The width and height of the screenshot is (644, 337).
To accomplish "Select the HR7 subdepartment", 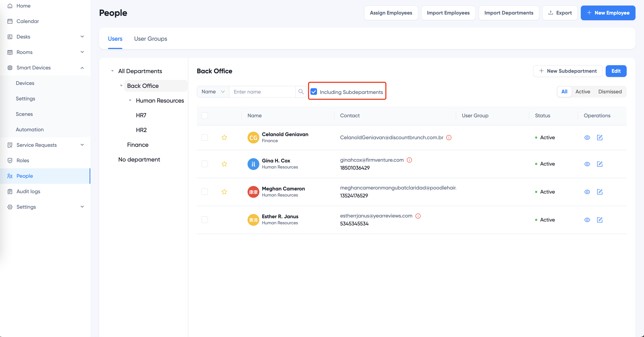I will pyautogui.click(x=141, y=115).
